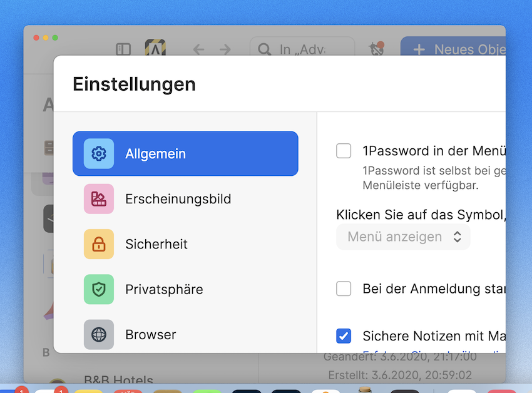Close the window with the red button
The height and width of the screenshot is (393, 532).
coord(36,38)
